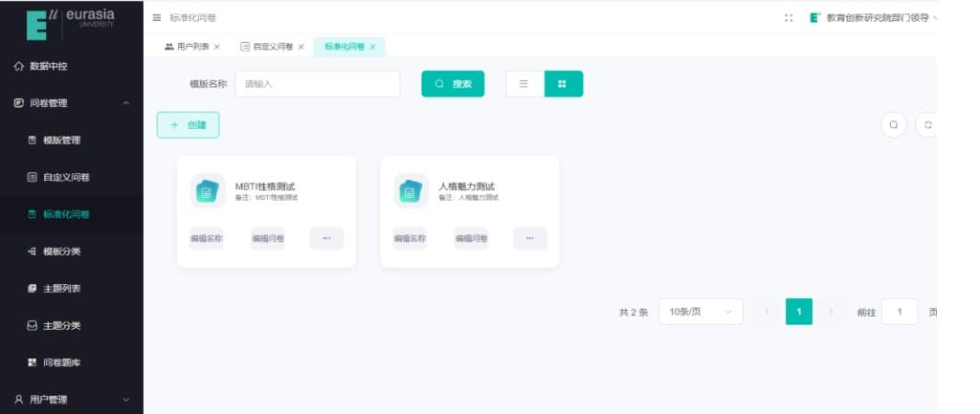The height and width of the screenshot is (414, 980).
Task: Select 标准化问卷 in the sidebar
Action: point(72,214)
